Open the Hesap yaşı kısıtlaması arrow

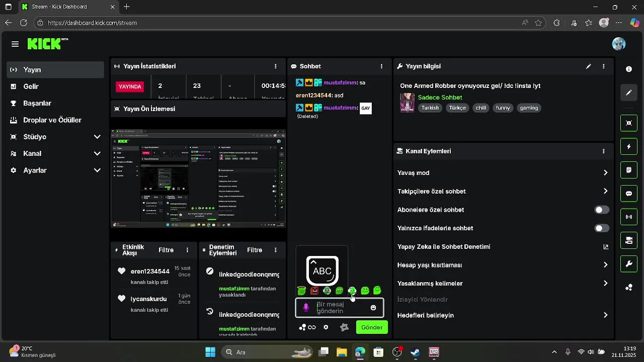[x=605, y=265]
